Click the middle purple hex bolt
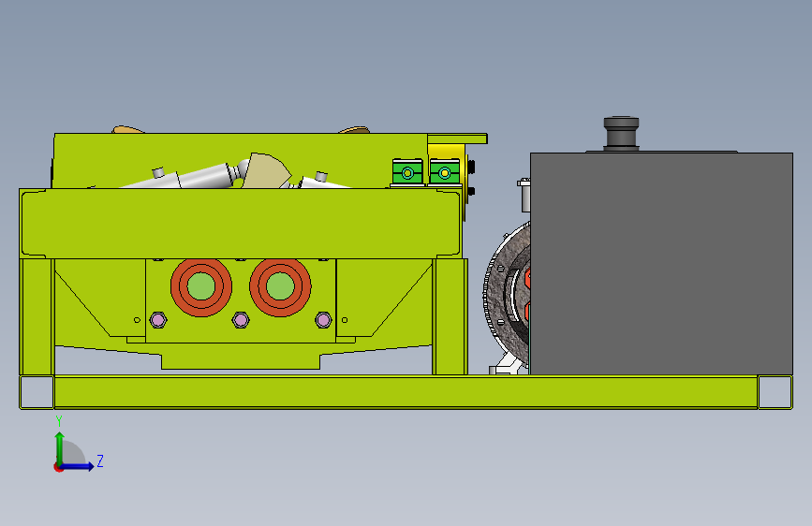812x526 pixels. (x=241, y=320)
